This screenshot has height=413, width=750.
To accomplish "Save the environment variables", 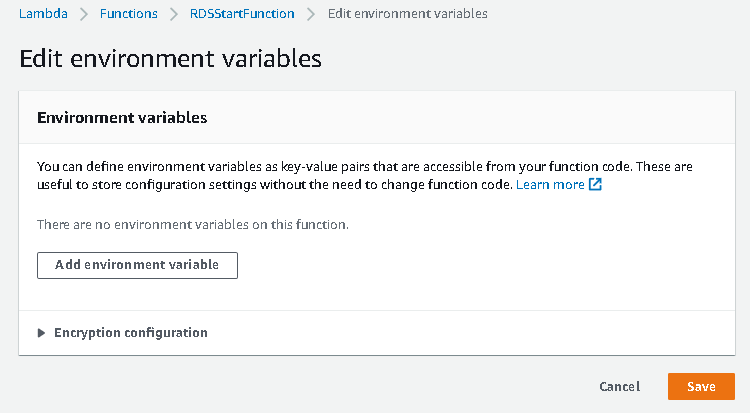I will point(701,387).
